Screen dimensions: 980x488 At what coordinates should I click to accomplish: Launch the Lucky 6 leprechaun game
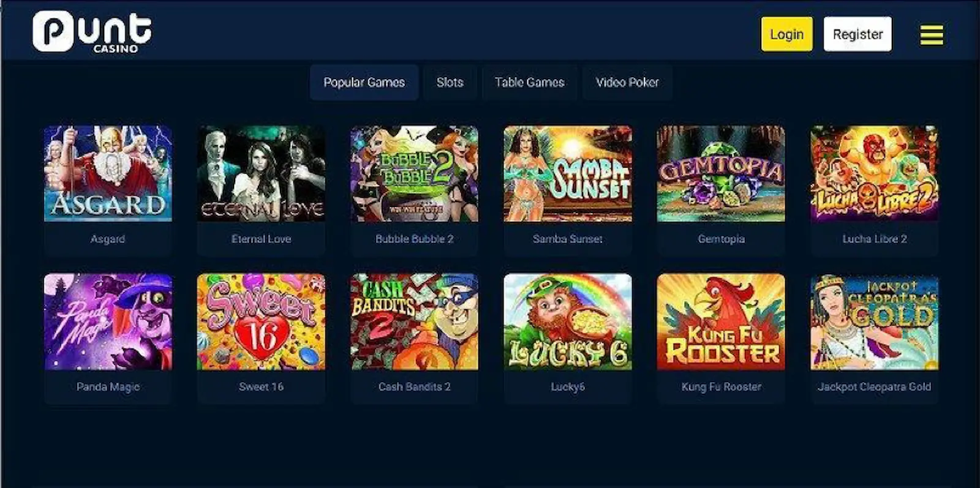[568, 321]
